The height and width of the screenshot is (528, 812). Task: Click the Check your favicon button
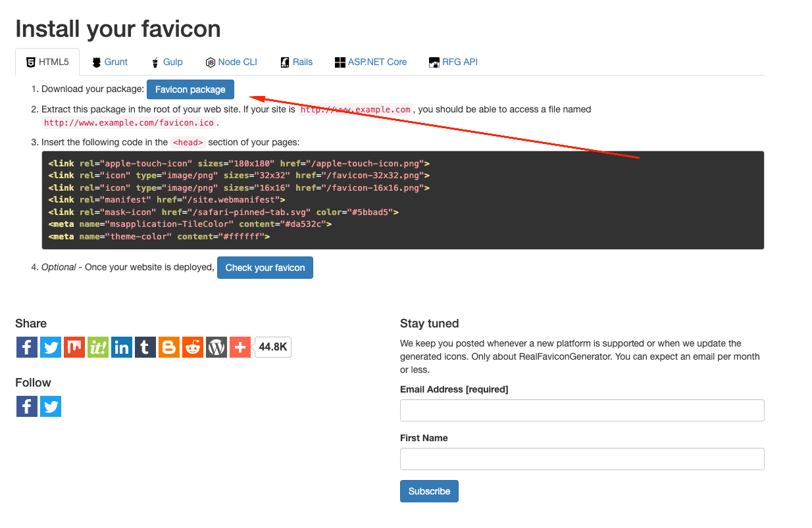click(x=265, y=268)
